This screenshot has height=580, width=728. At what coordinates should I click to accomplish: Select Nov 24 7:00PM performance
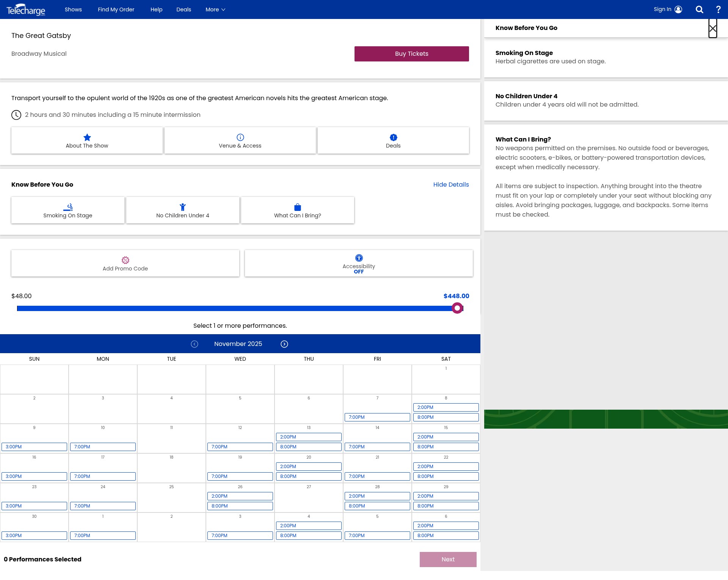(x=103, y=506)
